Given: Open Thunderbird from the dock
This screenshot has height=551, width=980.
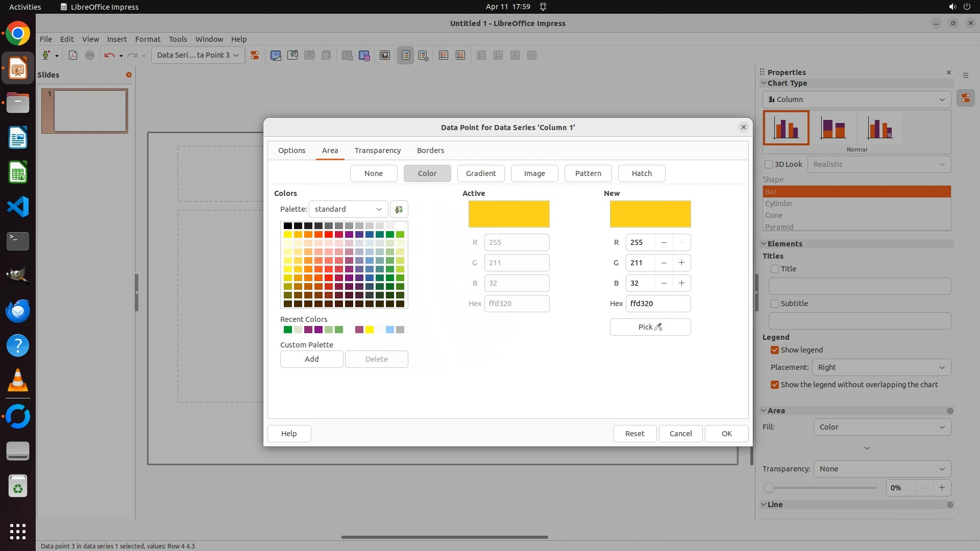Looking at the screenshot, I should click(x=18, y=311).
